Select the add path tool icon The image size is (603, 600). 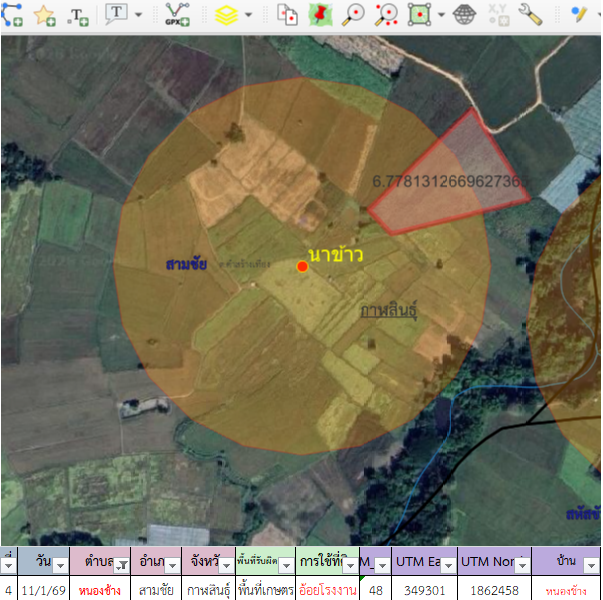pyautogui.click(x=13, y=15)
